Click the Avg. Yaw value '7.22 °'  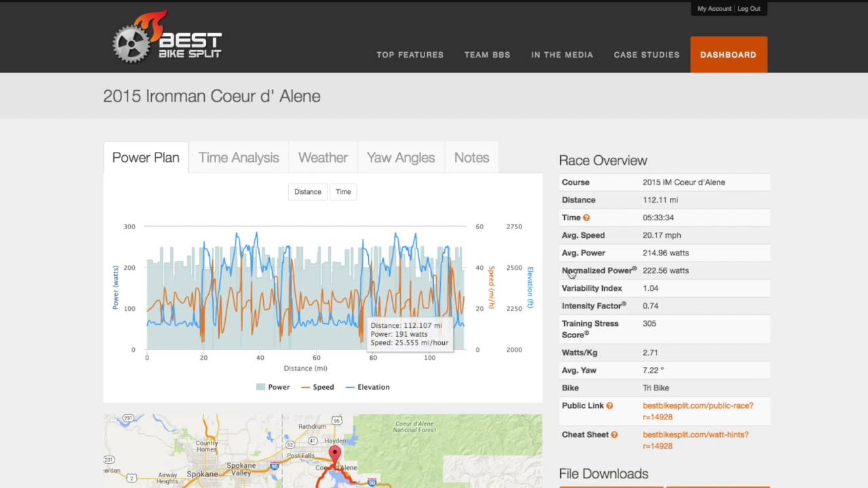click(x=653, y=370)
